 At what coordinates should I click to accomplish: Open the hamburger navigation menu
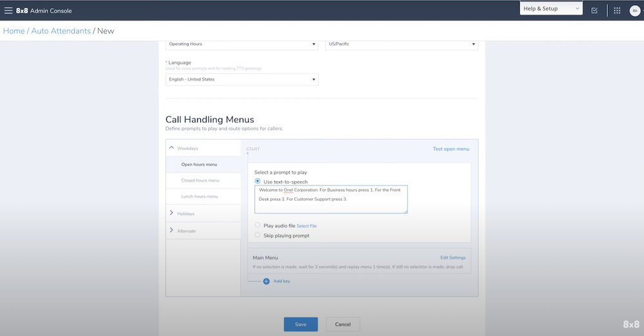coord(8,11)
